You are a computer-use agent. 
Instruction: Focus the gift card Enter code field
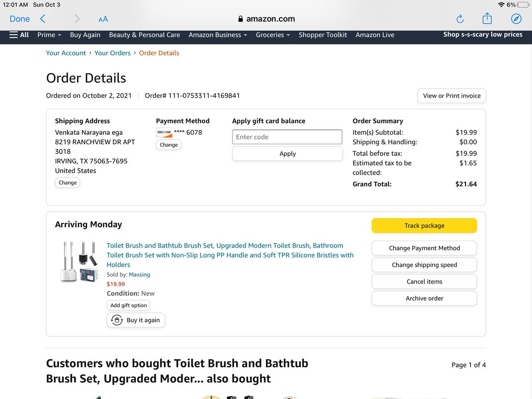tap(287, 137)
